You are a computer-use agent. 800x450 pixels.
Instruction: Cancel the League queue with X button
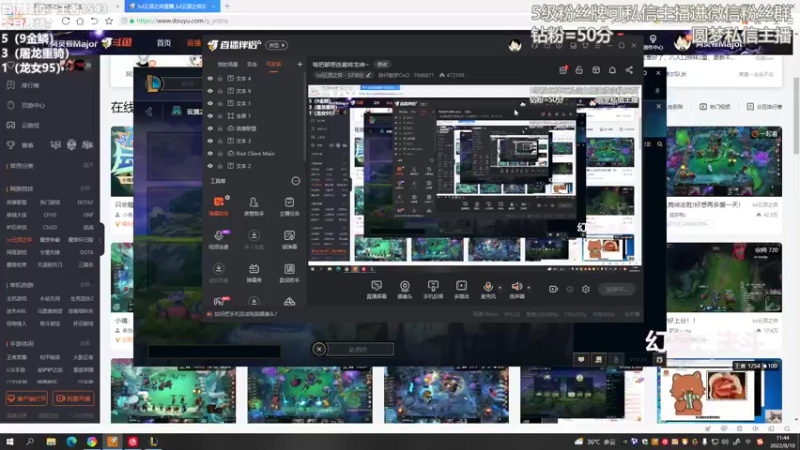(319, 349)
